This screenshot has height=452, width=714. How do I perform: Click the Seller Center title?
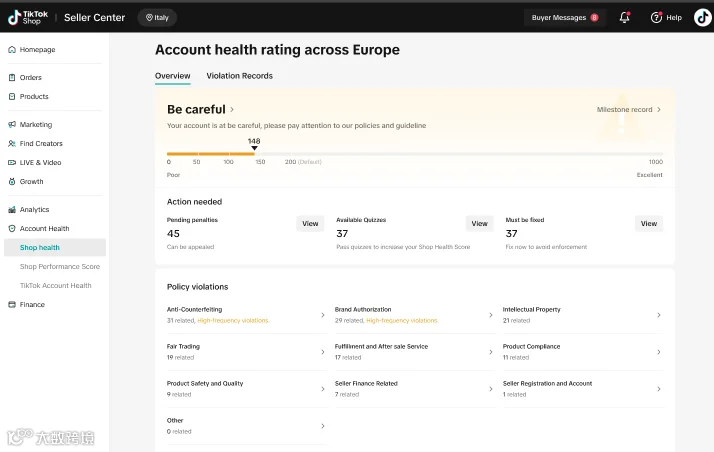pyautogui.click(x=94, y=17)
